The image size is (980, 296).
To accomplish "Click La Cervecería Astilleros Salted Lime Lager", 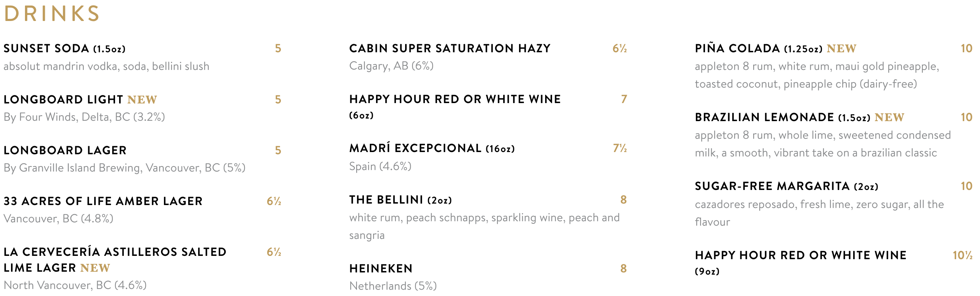I will [115, 260].
